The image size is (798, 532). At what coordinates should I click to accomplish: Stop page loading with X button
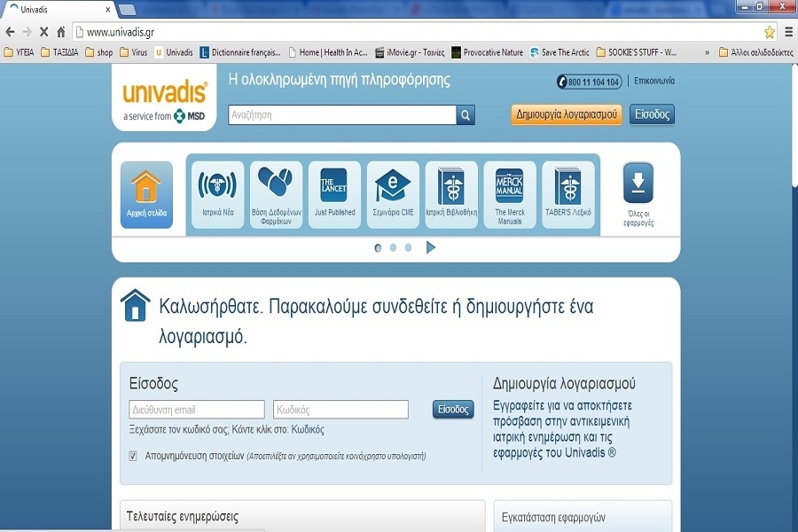43,32
